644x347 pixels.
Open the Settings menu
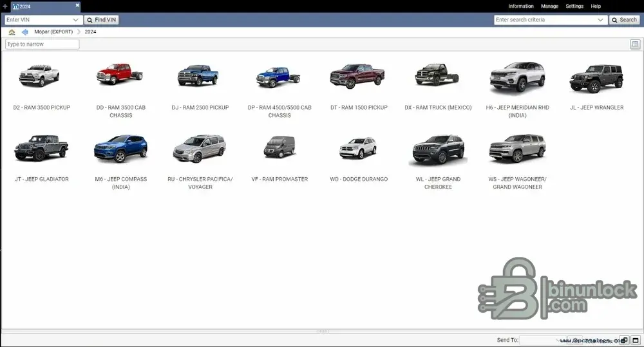click(574, 6)
